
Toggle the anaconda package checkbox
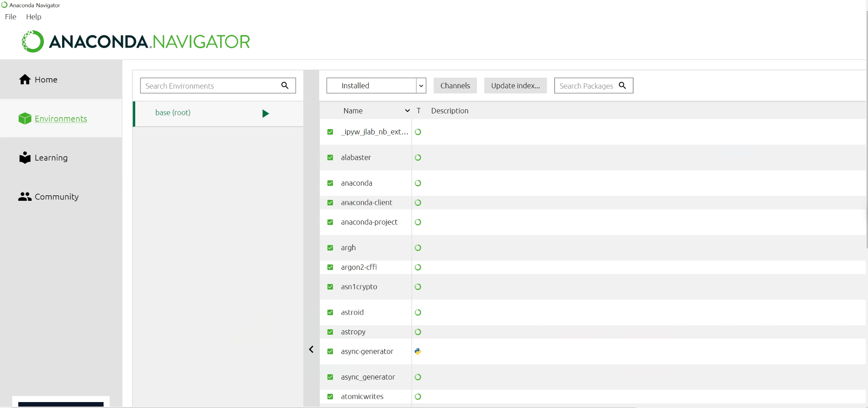click(330, 183)
